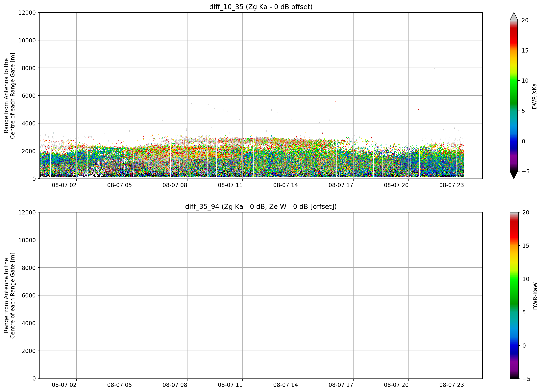This screenshot has width=542, height=392.
Task: Click tick "5" on the DWR-XKa colorbar
Action: (x=523, y=111)
